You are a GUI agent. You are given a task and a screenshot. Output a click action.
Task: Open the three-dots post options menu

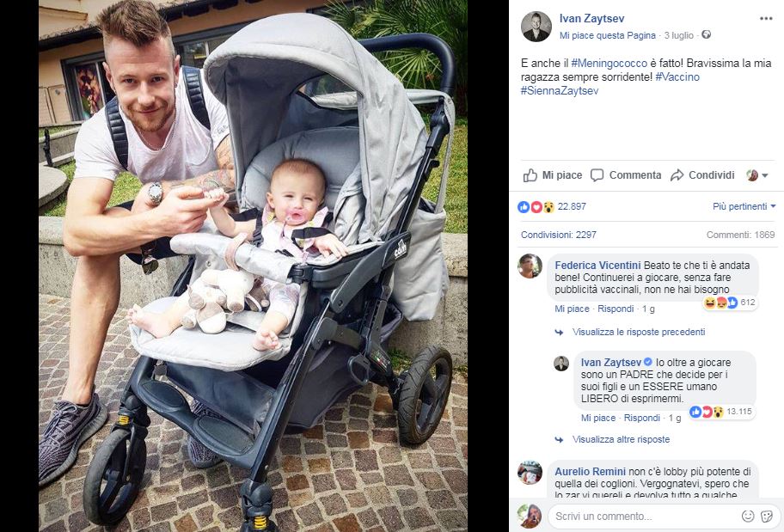click(765, 19)
